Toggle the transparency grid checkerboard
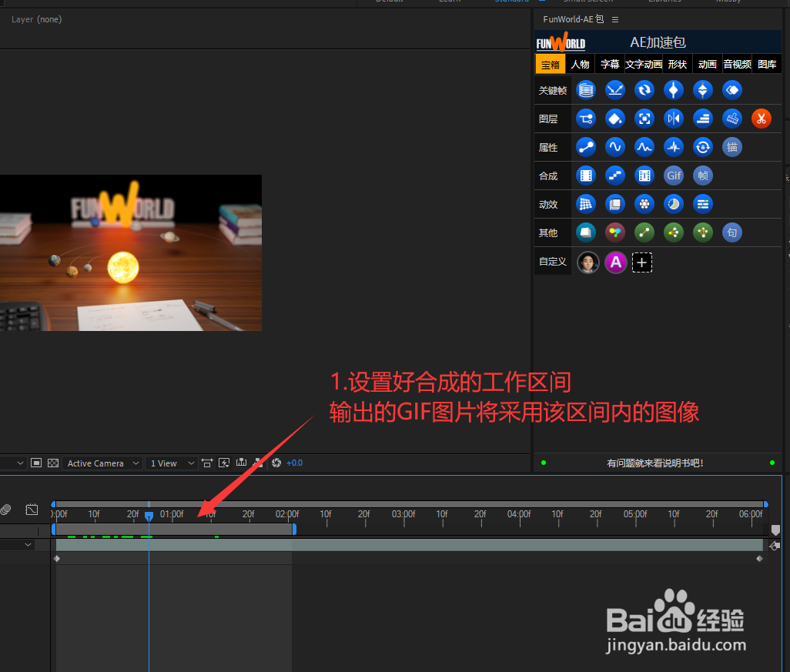 click(53, 463)
